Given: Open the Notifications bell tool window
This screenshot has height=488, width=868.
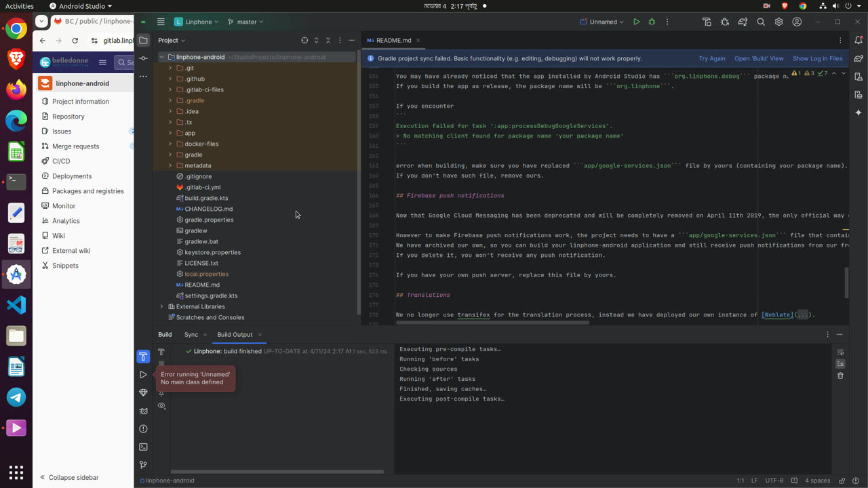Looking at the screenshot, I should click(859, 40).
